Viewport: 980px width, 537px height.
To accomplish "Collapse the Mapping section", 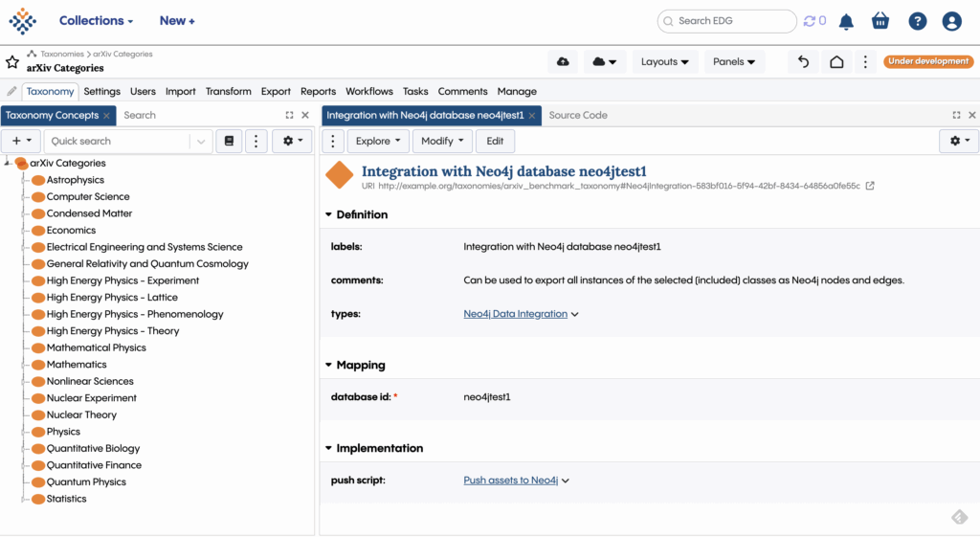I will click(328, 365).
